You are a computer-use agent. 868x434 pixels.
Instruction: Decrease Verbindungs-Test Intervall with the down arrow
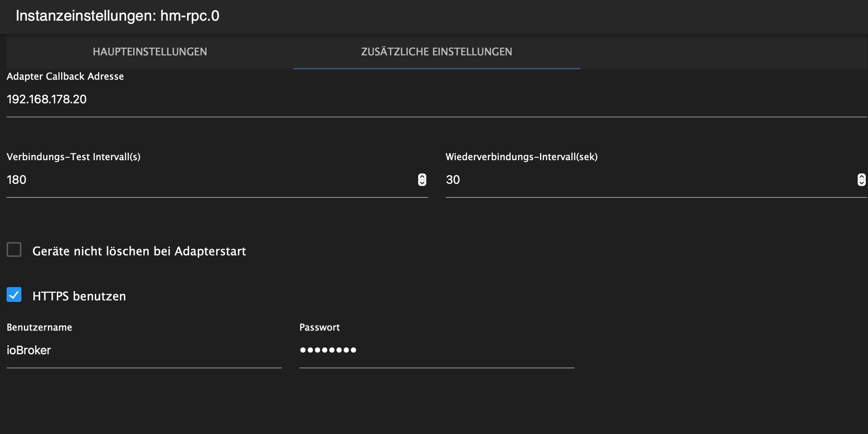pyautogui.click(x=422, y=183)
